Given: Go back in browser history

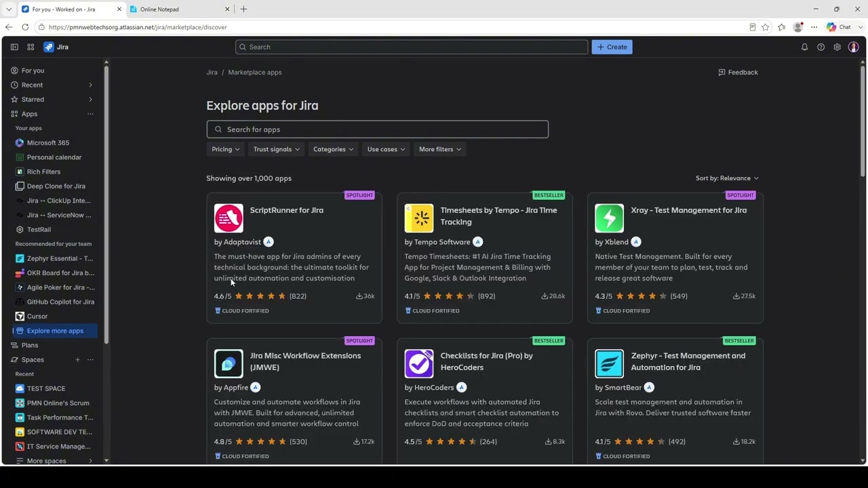Looking at the screenshot, I should coord(9,27).
